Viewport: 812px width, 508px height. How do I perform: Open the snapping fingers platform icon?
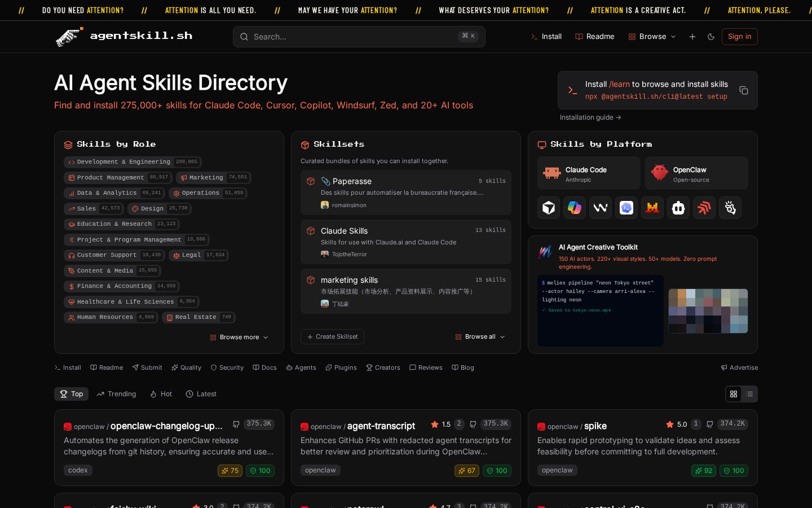[x=730, y=208]
